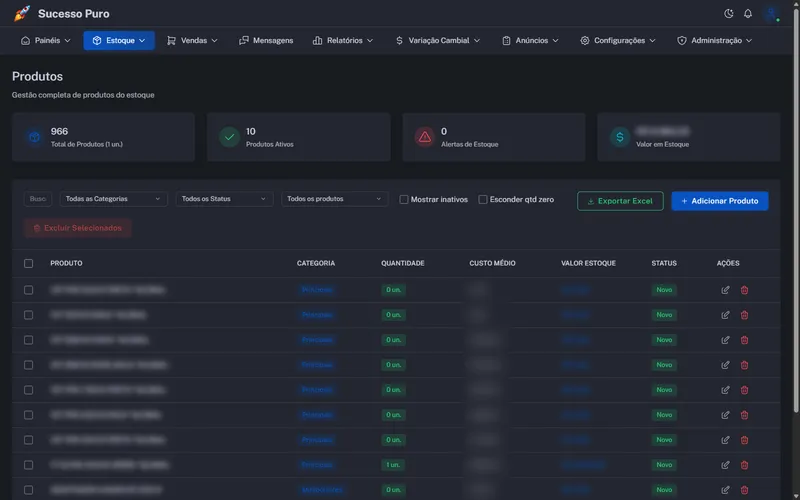Click the 1 un. quantity badge

[x=393, y=465]
